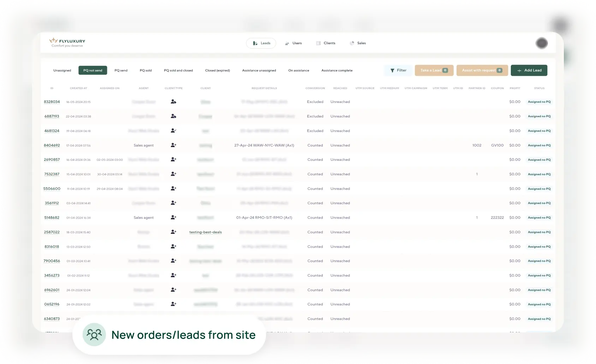Click client type icon for lead 8404692
The height and width of the screenshot is (364, 596).
click(x=173, y=145)
